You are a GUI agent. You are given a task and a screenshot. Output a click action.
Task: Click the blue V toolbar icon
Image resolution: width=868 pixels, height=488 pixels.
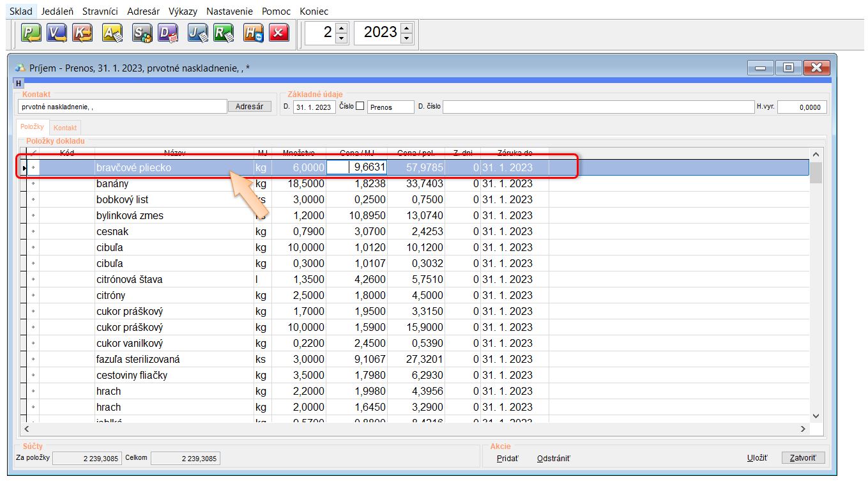pyautogui.click(x=57, y=33)
